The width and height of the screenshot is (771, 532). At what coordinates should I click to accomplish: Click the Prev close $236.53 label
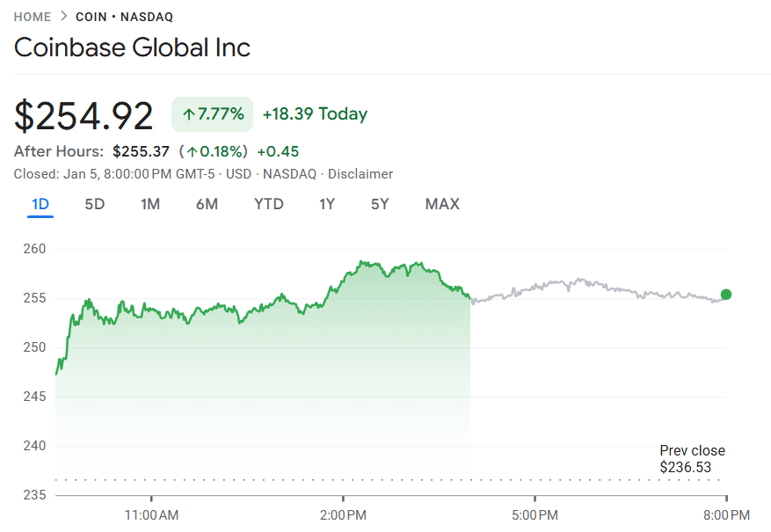tap(692, 459)
